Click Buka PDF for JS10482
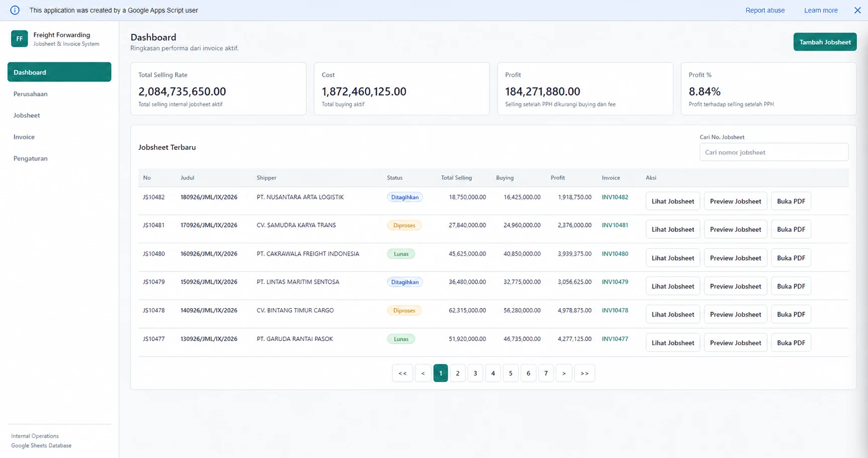868x458 pixels. point(791,201)
